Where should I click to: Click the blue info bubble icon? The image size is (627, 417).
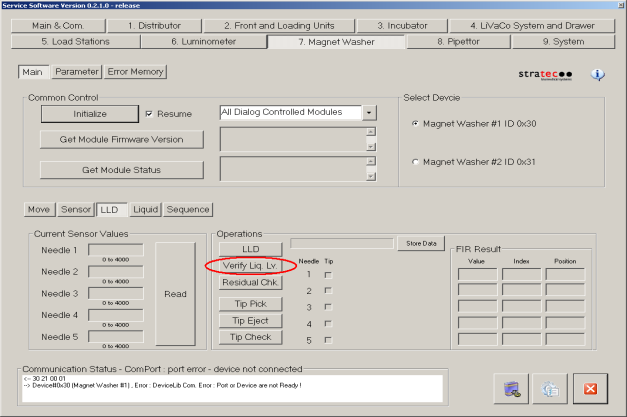tap(598, 75)
